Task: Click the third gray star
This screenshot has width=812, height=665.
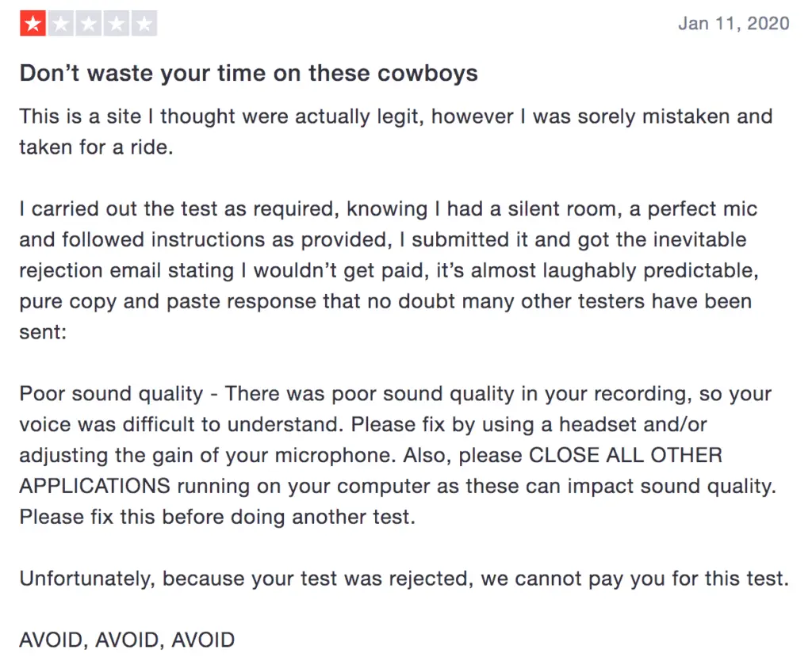Action: point(89,23)
